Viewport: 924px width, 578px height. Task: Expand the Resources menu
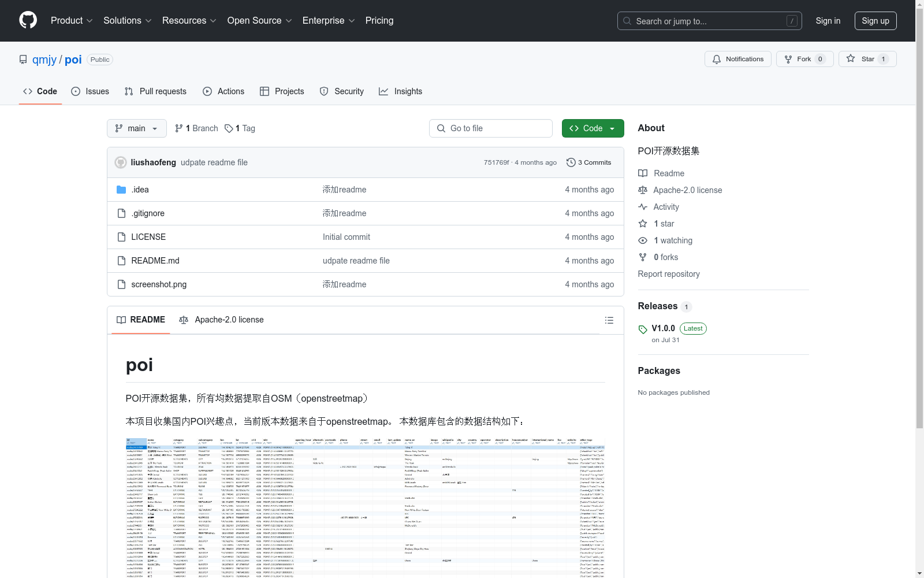tap(189, 20)
